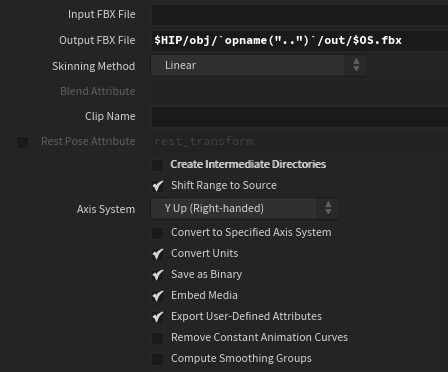Click the Output FBX File label
448x372 pixels.
pyautogui.click(x=97, y=40)
